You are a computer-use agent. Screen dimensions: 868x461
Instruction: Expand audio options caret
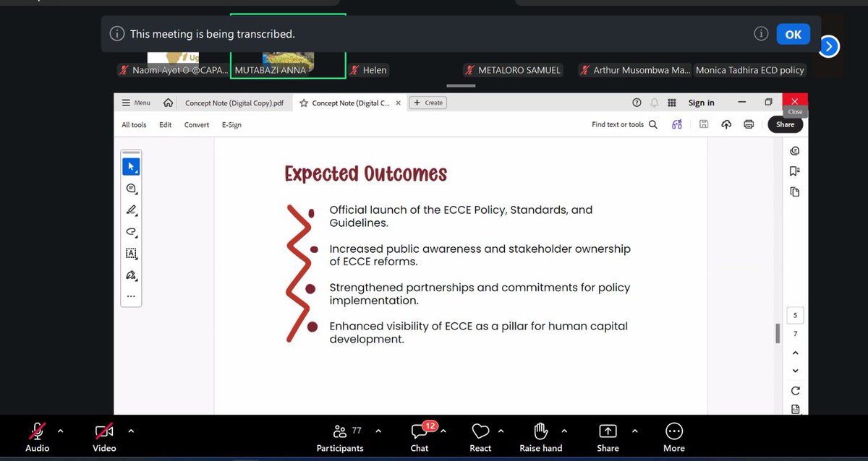pos(60,431)
